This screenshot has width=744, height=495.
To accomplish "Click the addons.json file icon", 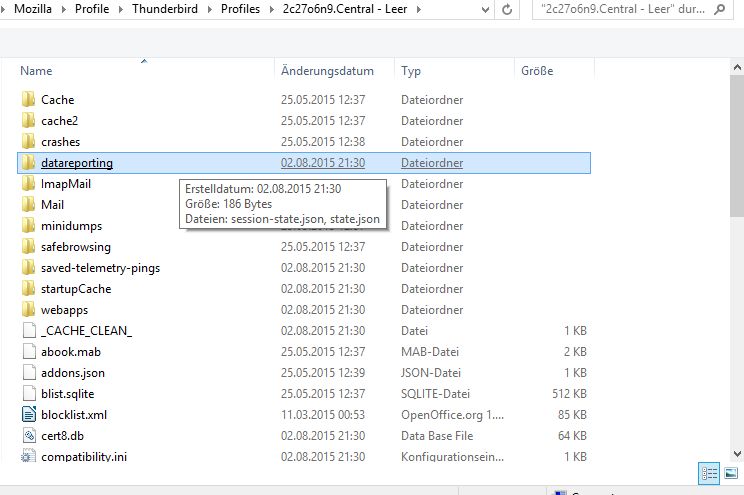I will (x=29, y=373).
